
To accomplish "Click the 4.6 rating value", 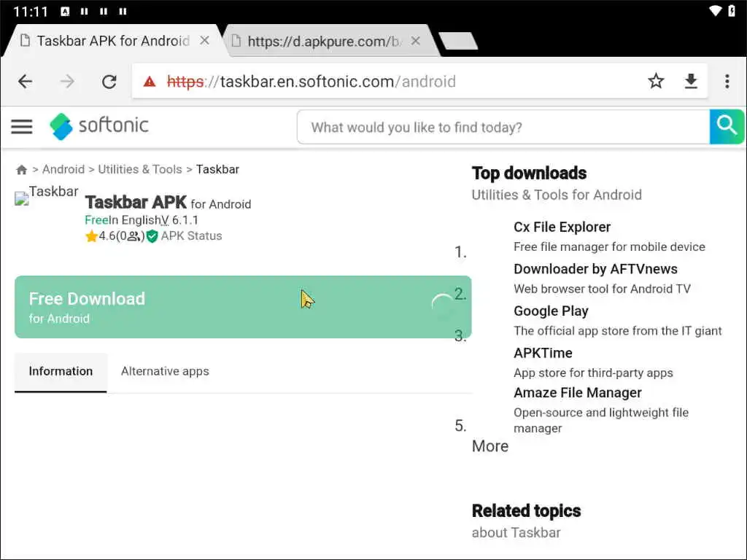I will [x=107, y=236].
